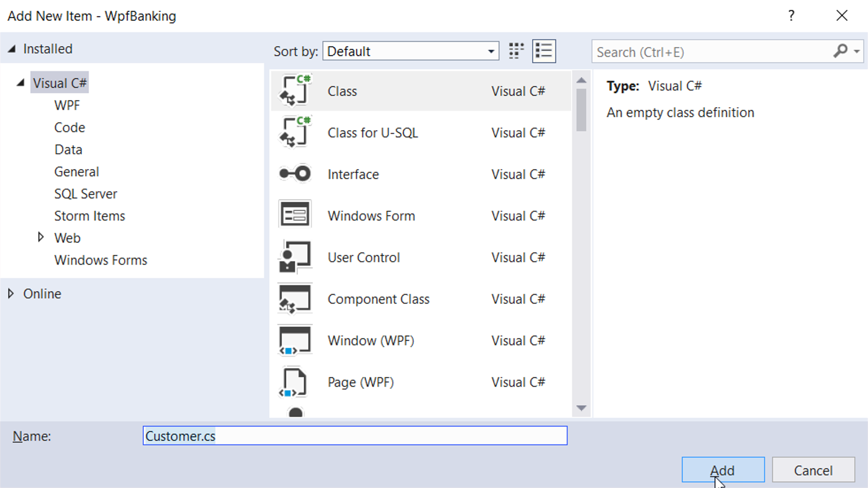Switch to medium icons list view
Screen dimensions: 868x488
(543, 51)
